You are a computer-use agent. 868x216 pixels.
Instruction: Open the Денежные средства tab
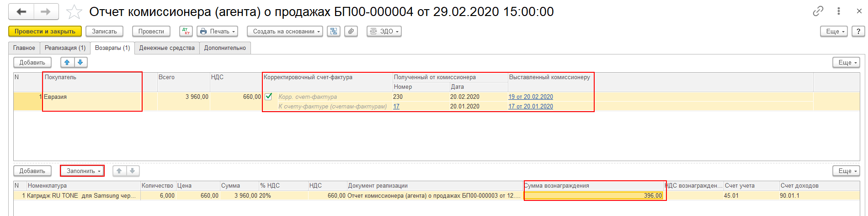(x=167, y=48)
